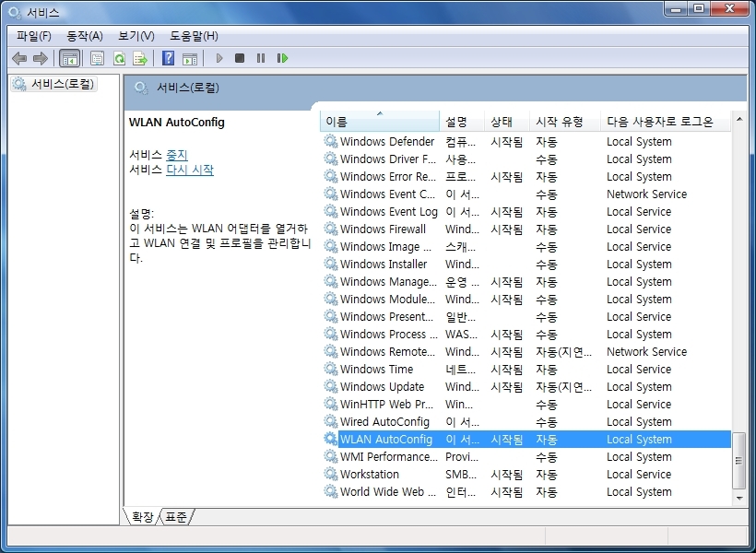The height and width of the screenshot is (553, 756).
Task: Open the 보기(V) menu
Action: (136, 36)
